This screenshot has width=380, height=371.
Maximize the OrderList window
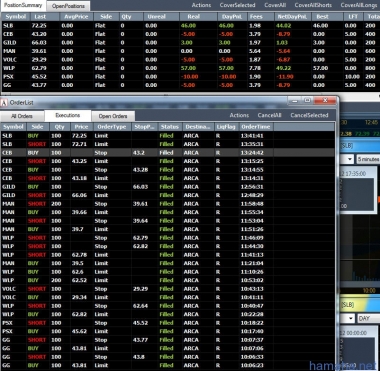pyautogui.click(x=307, y=100)
